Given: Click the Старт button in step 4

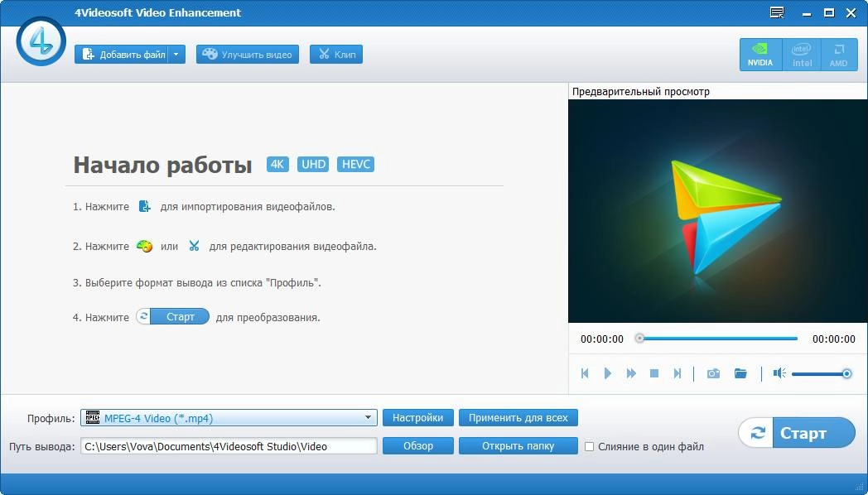Looking at the screenshot, I should point(173,316).
